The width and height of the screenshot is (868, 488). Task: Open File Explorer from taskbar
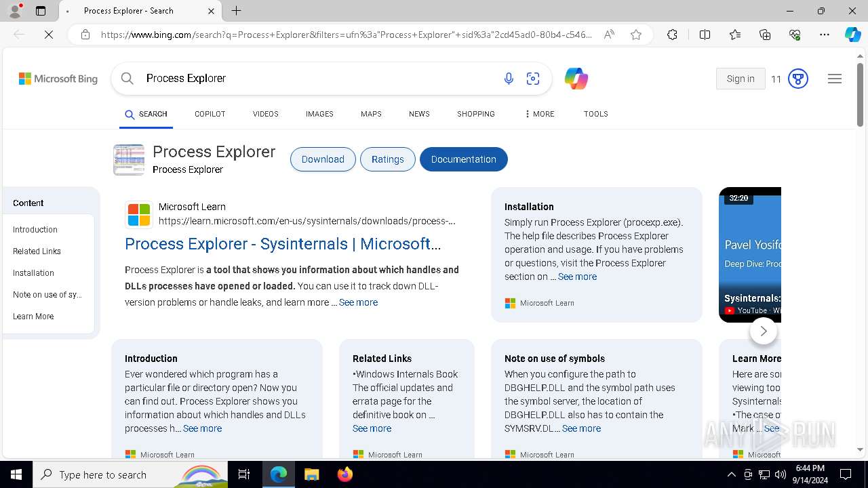pos(311,474)
